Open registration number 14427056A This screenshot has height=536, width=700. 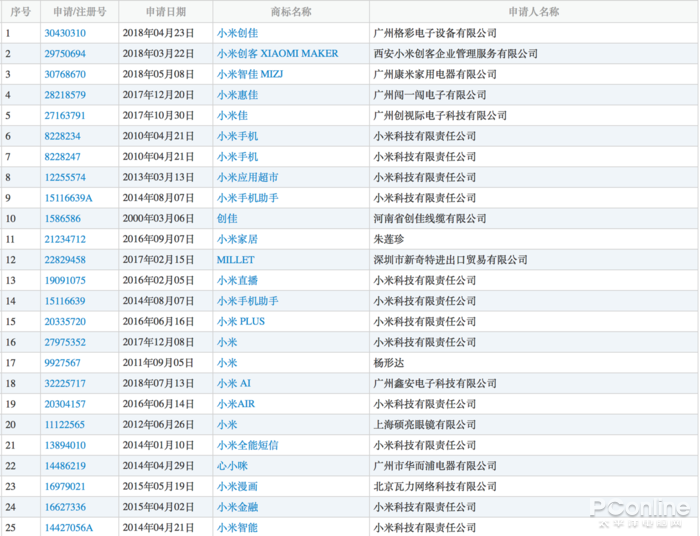tap(69, 528)
